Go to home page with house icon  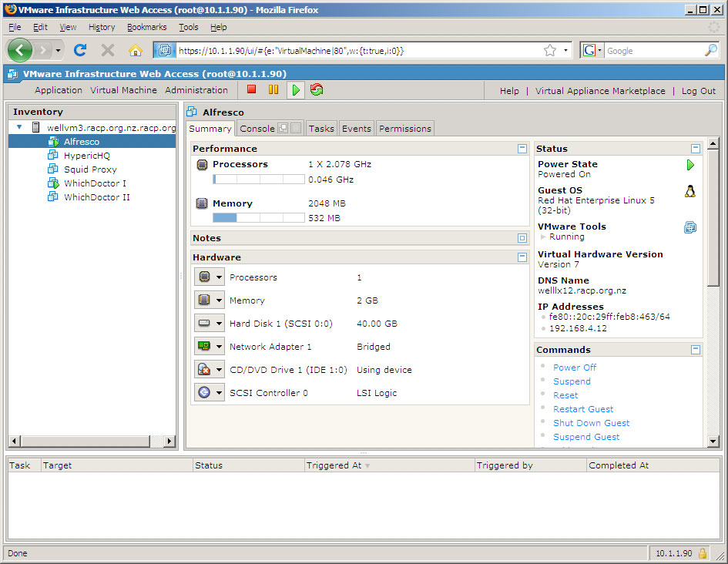pos(136,50)
